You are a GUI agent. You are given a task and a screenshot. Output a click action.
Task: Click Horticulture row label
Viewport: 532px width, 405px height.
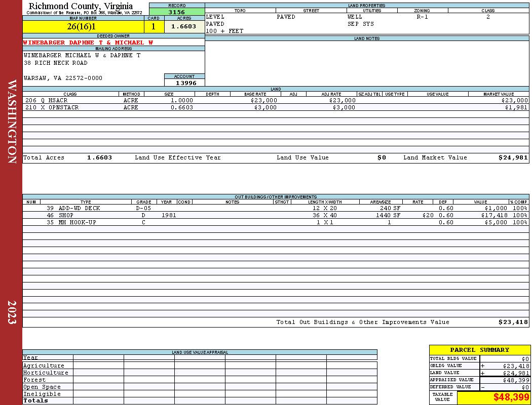46,373
